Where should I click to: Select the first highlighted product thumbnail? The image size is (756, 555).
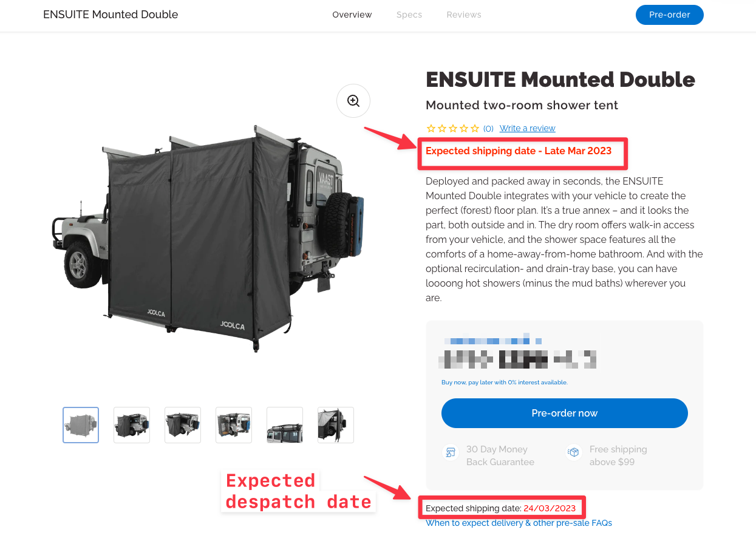pyautogui.click(x=81, y=425)
